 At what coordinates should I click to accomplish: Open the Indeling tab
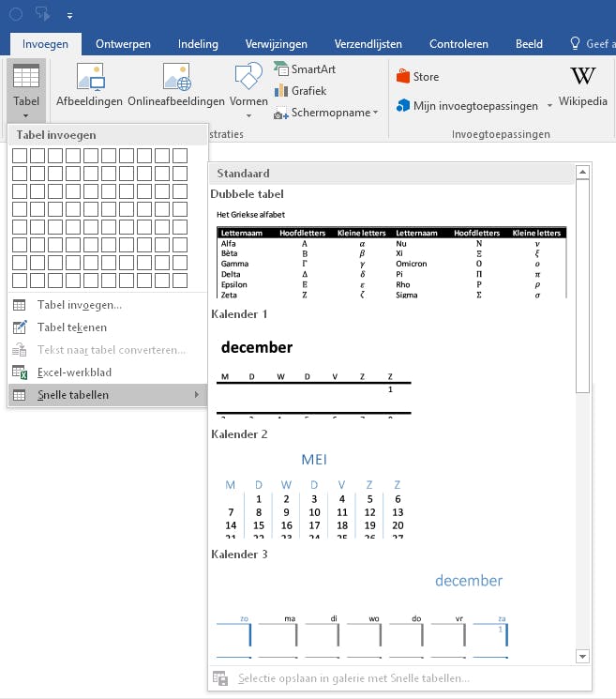(x=198, y=44)
